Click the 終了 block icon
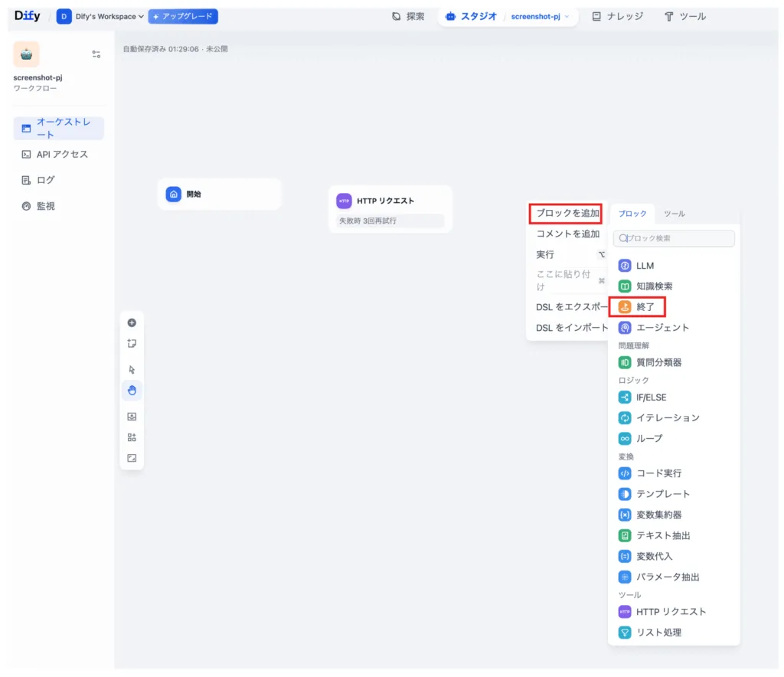784x677 pixels. pyautogui.click(x=625, y=307)
